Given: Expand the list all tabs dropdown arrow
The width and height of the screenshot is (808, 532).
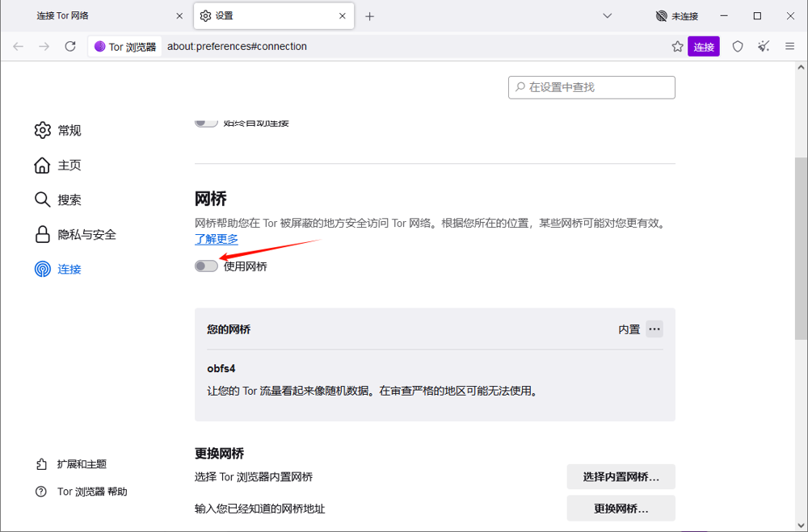Looking at the screenshot, I should (608, 16).
